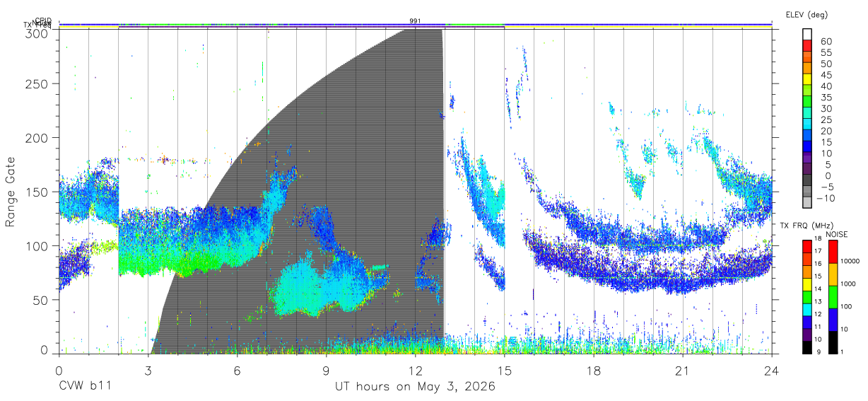Click the ELEV (deg) colorbar title
Image resolution: width=868 pixels, height=401 pixels.
click(x=807, y=14)
